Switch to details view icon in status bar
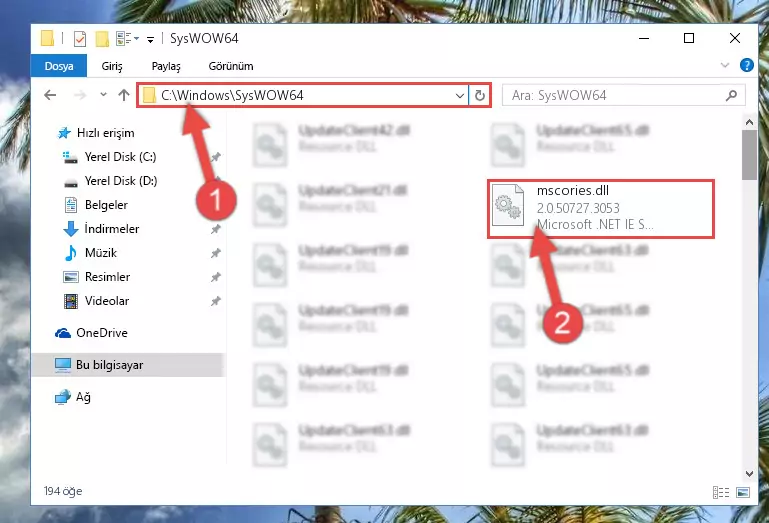This screenshot has height=523, width=769. tap(721, 492)
